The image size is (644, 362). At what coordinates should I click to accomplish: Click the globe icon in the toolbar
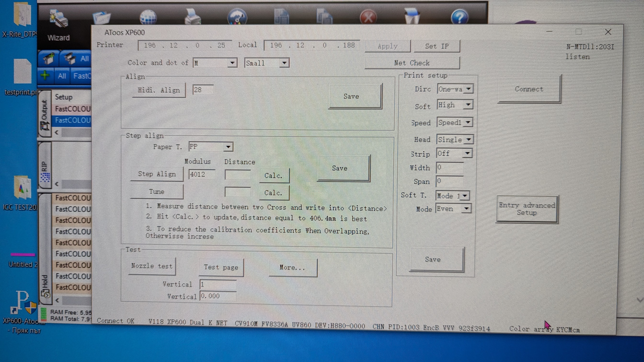coord(148,17)
